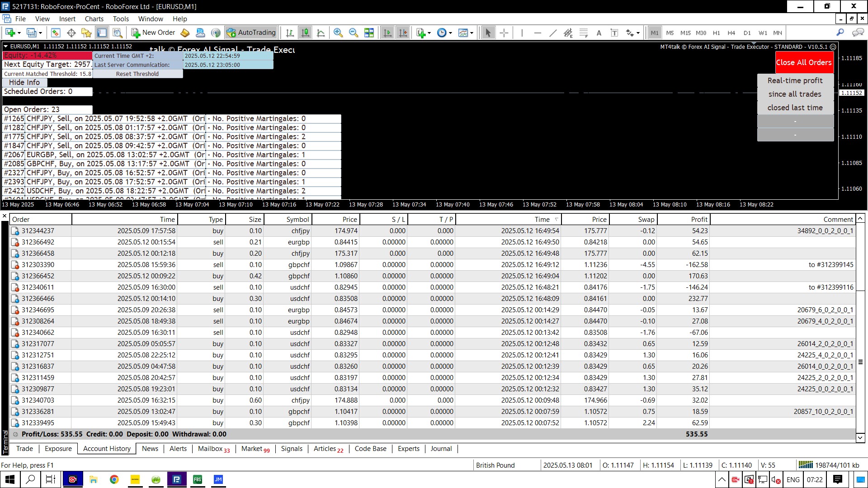Open the Market Watch panel icon

point(56,33)
